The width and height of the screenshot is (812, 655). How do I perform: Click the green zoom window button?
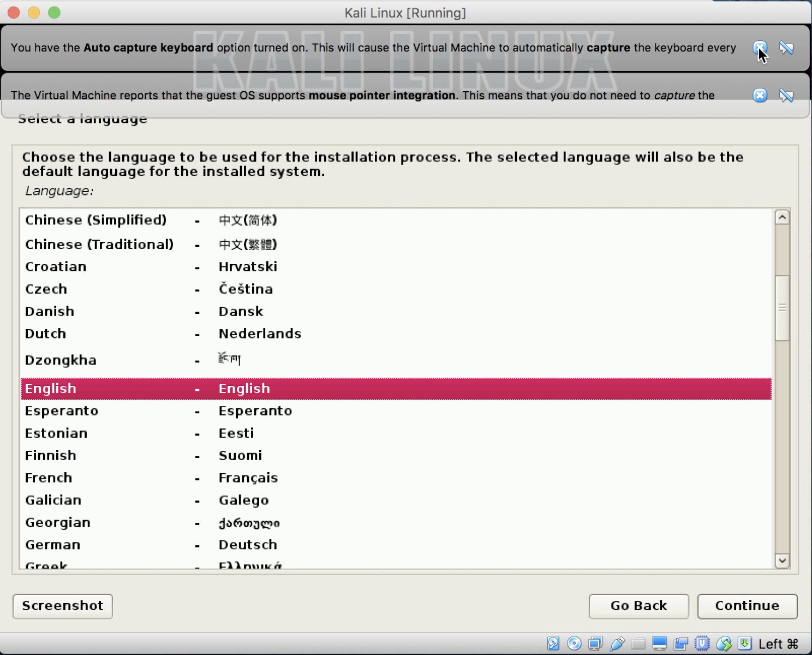pyautogui.click(x=54, y=13)
